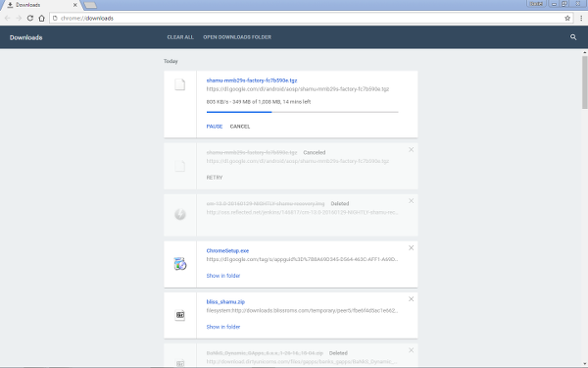This screenshot has height=368, width=588.
Task: Go to the home page icon
Action: point(41,18)
